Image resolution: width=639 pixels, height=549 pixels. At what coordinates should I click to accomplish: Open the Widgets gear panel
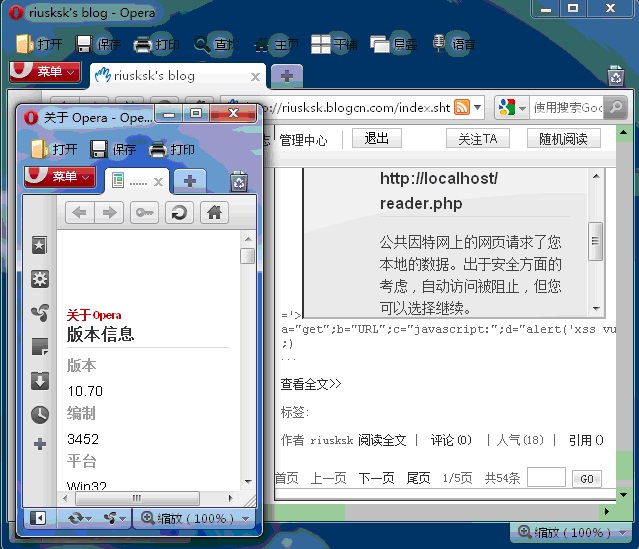point(40,279)
